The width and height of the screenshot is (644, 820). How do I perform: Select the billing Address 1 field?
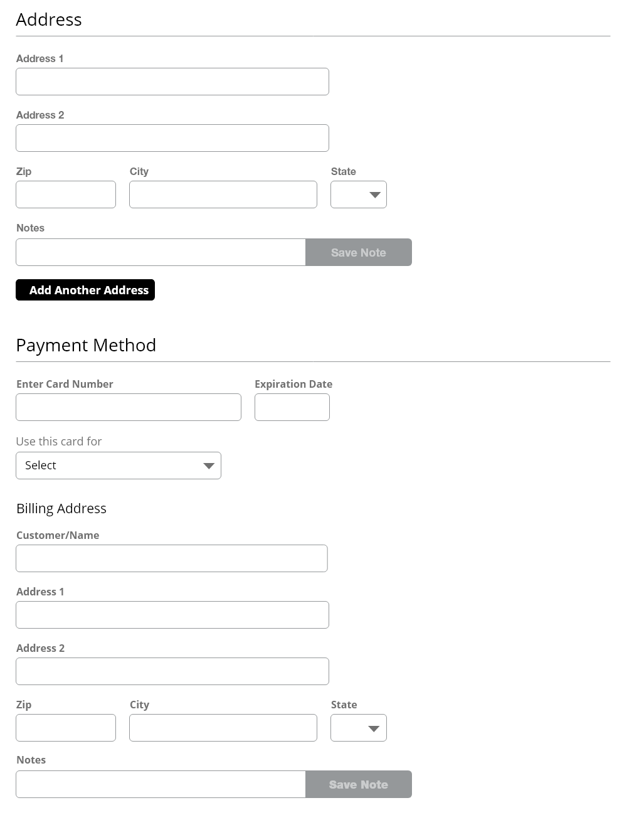click(172, 615)
